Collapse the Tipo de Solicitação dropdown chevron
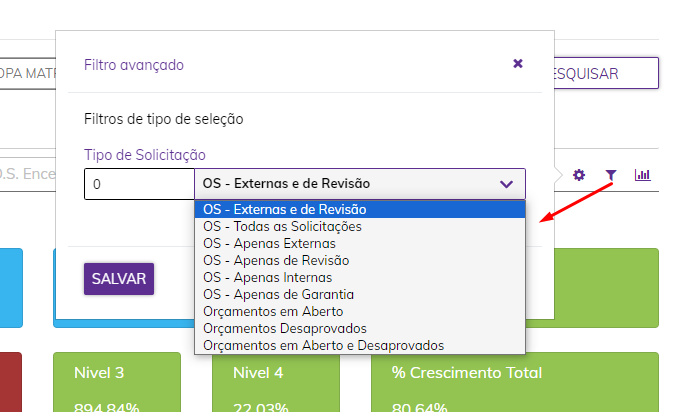Viewport: 681px width, 412px height. coord(506,184)
